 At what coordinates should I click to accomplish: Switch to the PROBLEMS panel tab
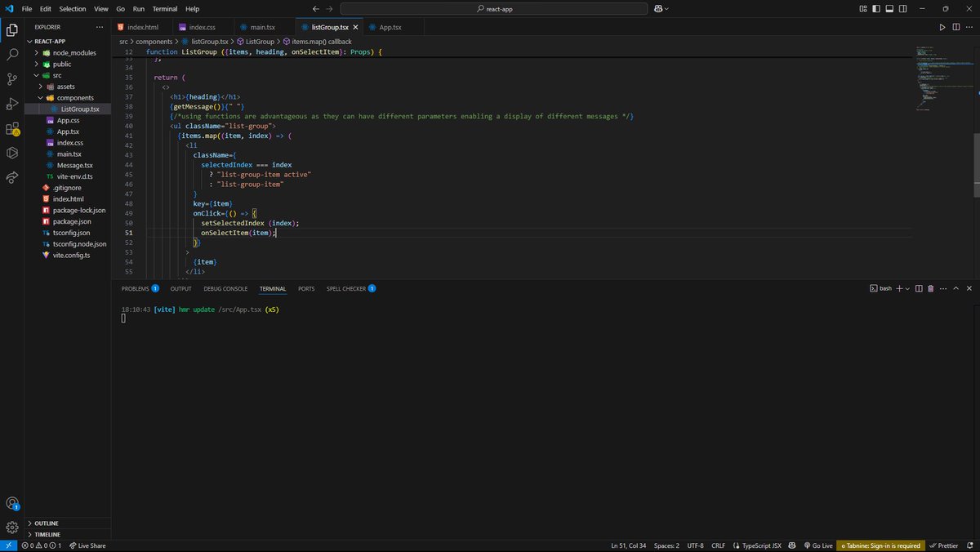[140, 288]
